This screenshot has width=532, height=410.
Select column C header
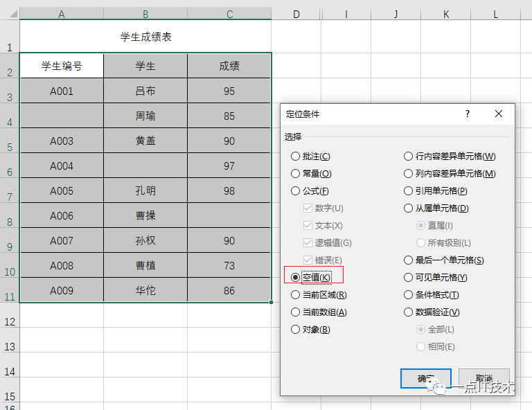(x=229, y=15)
